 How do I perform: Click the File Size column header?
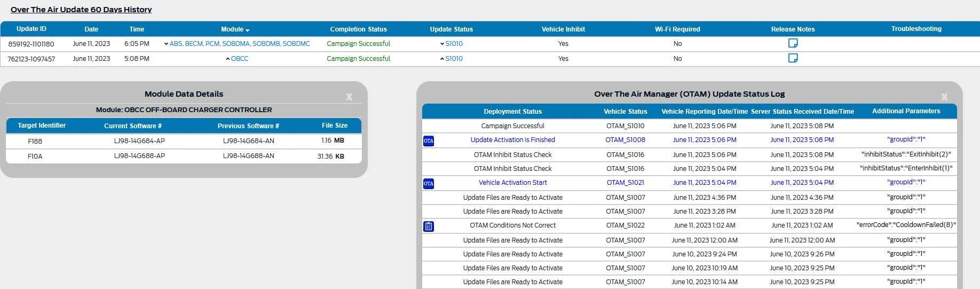pyautogui.click(x=335, y=126)
